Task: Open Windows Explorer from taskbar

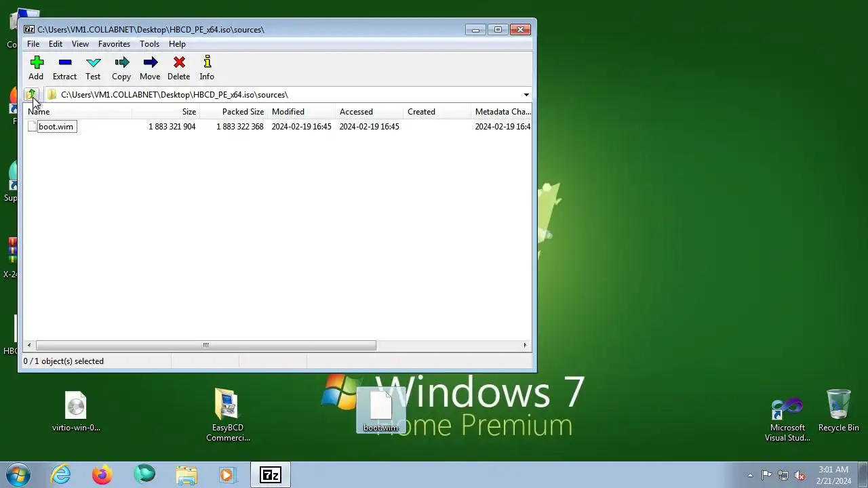Action: [x=186, y=474]
